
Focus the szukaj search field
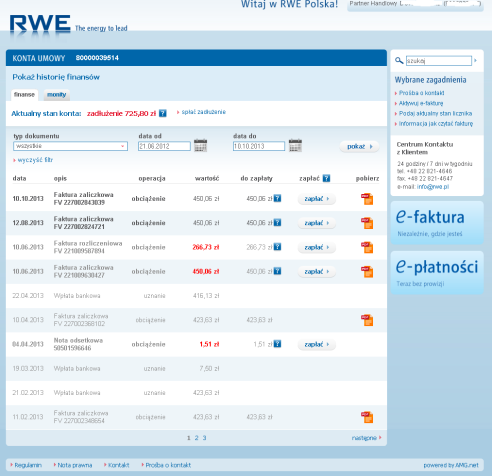(x=439, y=61)
